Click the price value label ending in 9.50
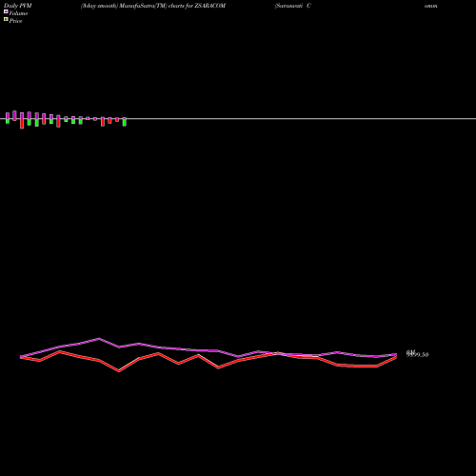The width and height of the screenshot is (476, 476). (418, 354)
